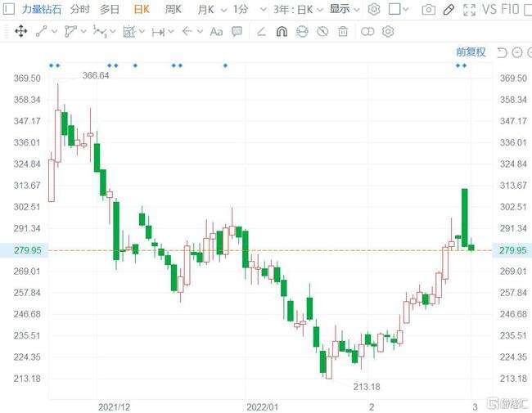Switch to the 分时 tab
532x413 pixels.
[80, 10]
